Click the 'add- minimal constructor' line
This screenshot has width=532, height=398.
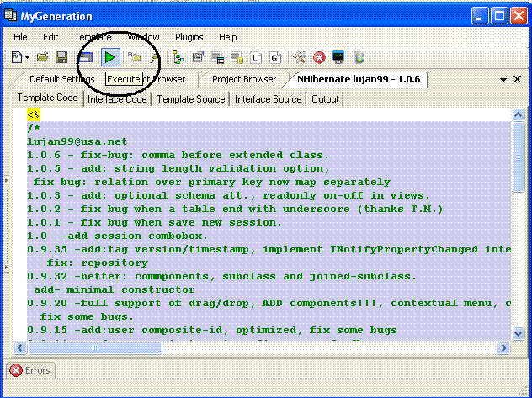(114, 289)
